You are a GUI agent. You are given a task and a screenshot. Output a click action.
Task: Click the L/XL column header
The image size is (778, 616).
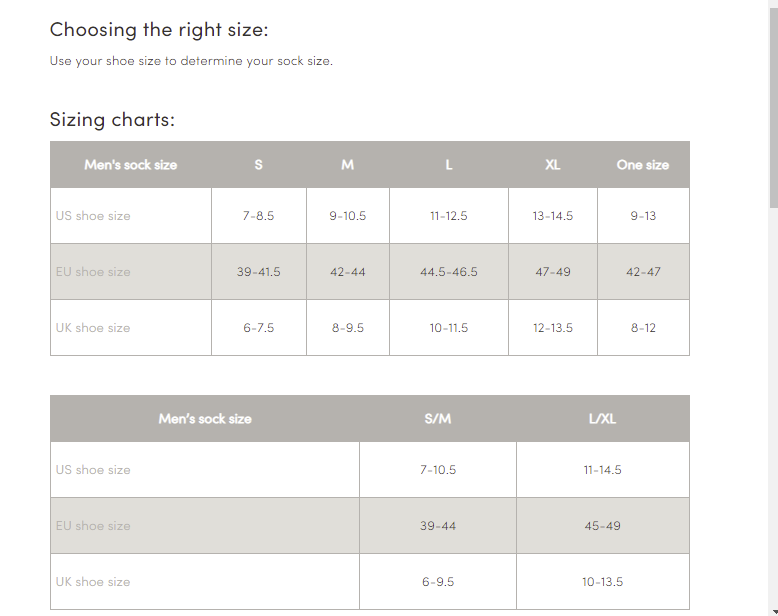point(603,419)
